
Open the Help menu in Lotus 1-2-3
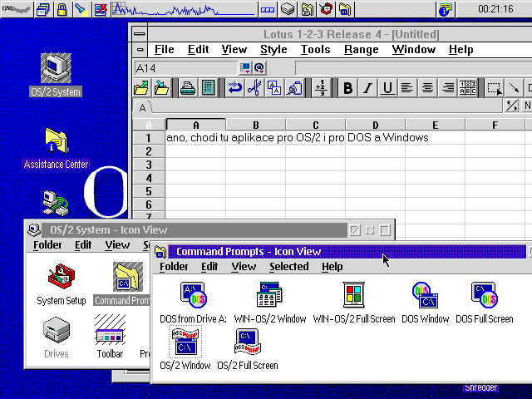tap(461, 50)
